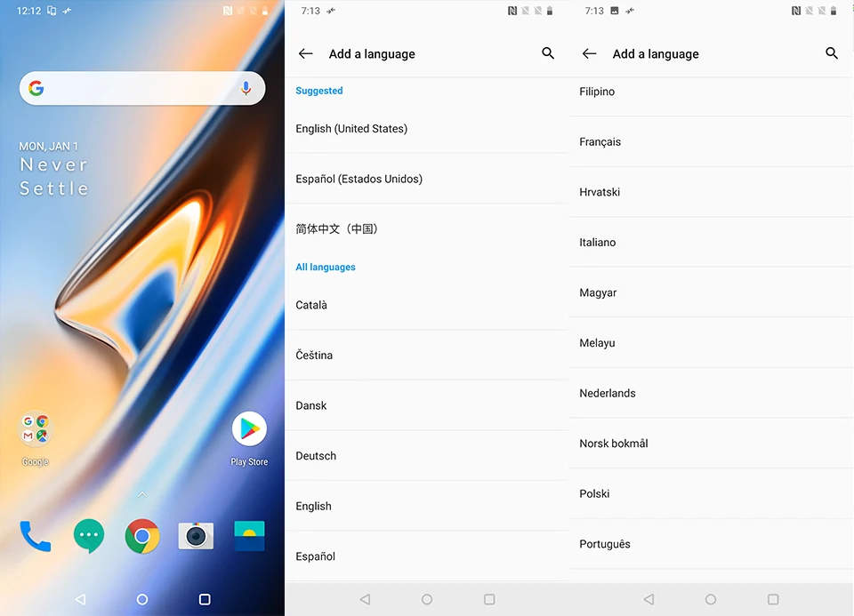Open the Messages app icon
This screenshot has width=854, height=616.
[x=89, y=537]
